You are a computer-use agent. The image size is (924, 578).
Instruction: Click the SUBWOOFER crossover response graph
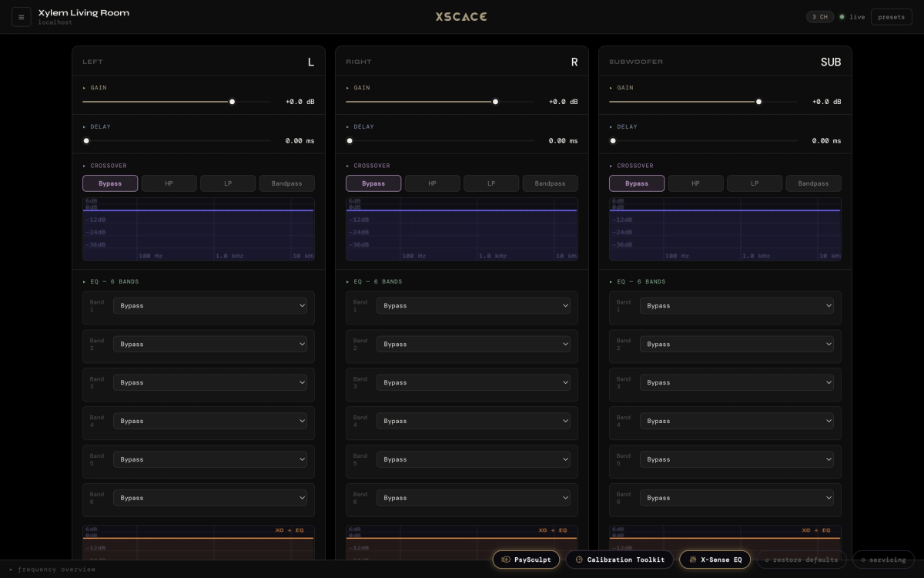725,229
